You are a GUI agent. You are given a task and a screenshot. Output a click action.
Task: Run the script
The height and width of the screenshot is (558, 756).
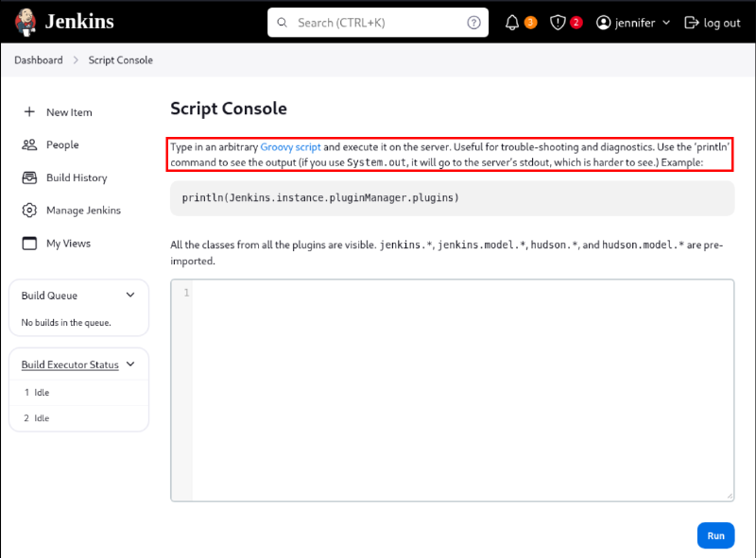click(x=715, y=535)
